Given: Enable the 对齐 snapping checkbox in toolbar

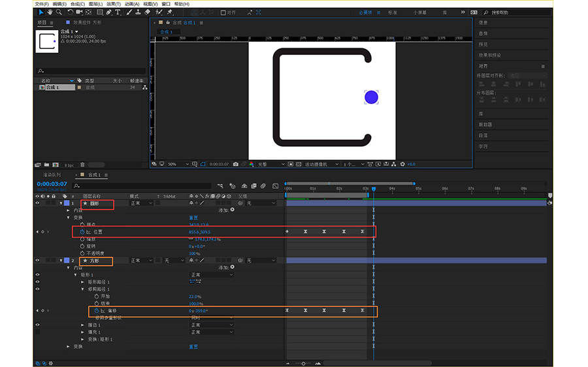Looking at the screenshot, I should pyautogui.click(x=223, y=12).
